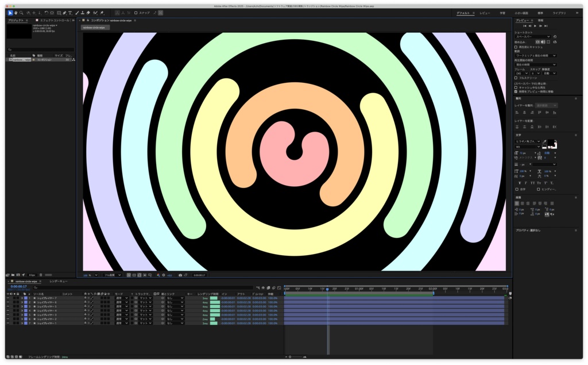Select the Eraser tool
Image resolution: width=588 pixels, height=365 pixels.
point(88,13)
